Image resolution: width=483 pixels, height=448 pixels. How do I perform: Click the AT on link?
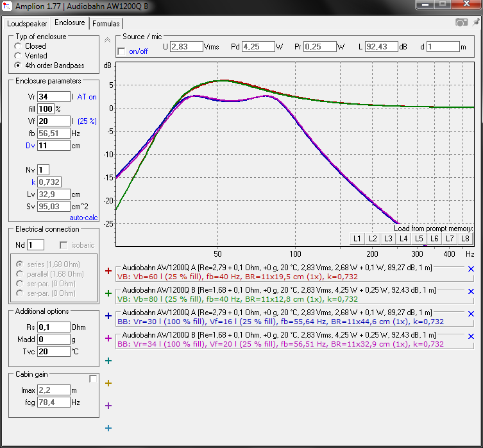[x=87, y=97]
